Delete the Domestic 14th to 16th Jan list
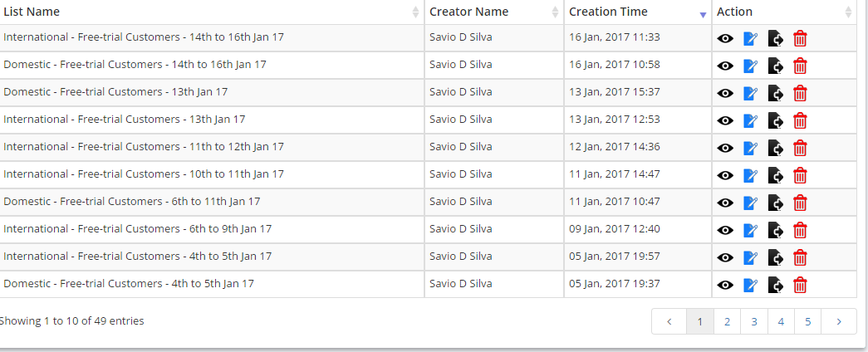The image size is (868, 352). 800,66
